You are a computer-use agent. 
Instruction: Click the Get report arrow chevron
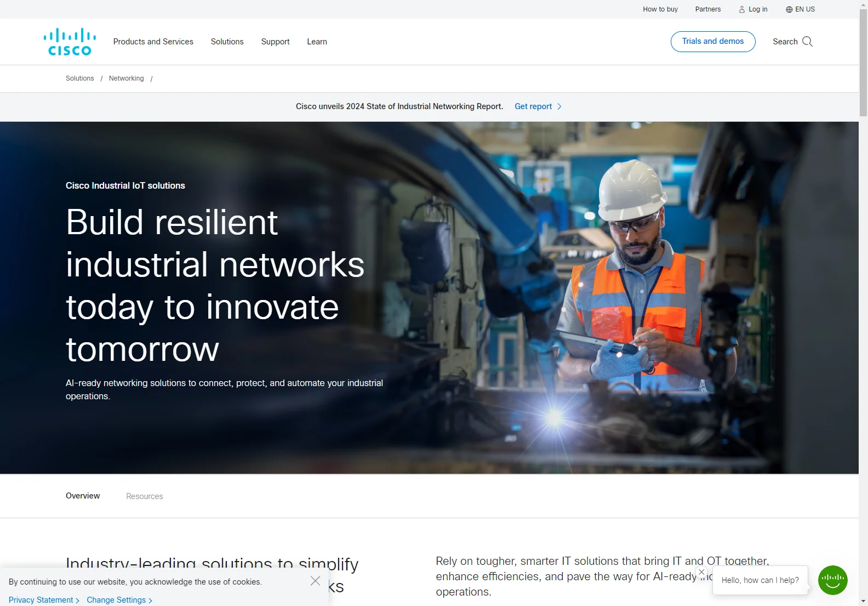559,106
